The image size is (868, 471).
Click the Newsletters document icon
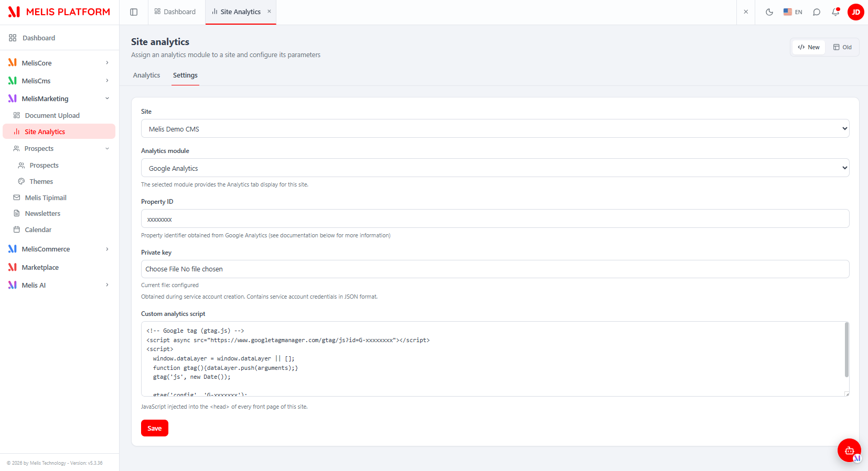click(x=17, y=213)
